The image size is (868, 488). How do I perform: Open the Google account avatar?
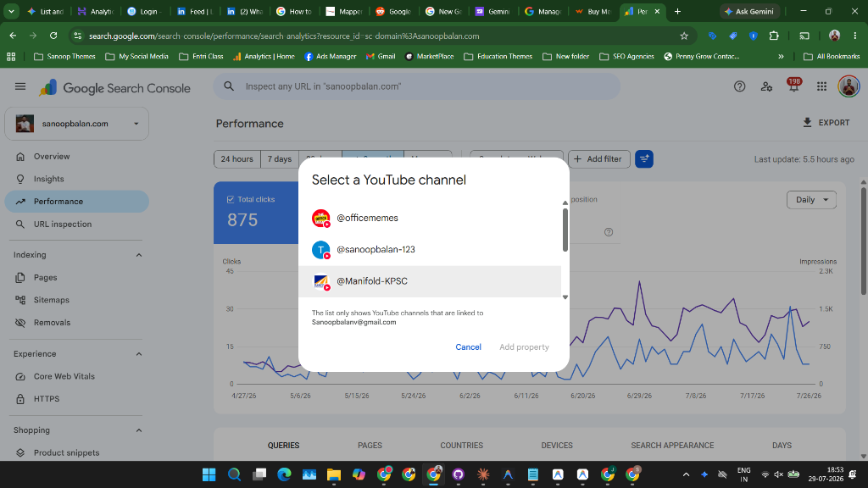[848, 86]
